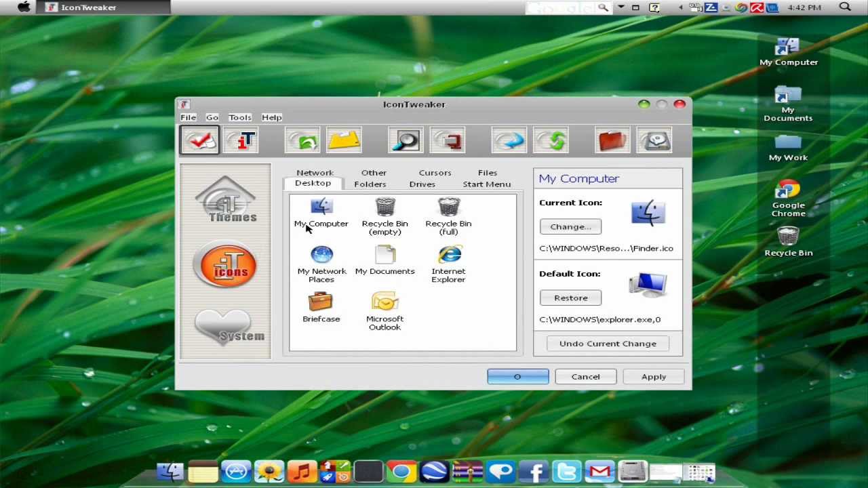Open the yellow notes icon in dock

point(203,472)
